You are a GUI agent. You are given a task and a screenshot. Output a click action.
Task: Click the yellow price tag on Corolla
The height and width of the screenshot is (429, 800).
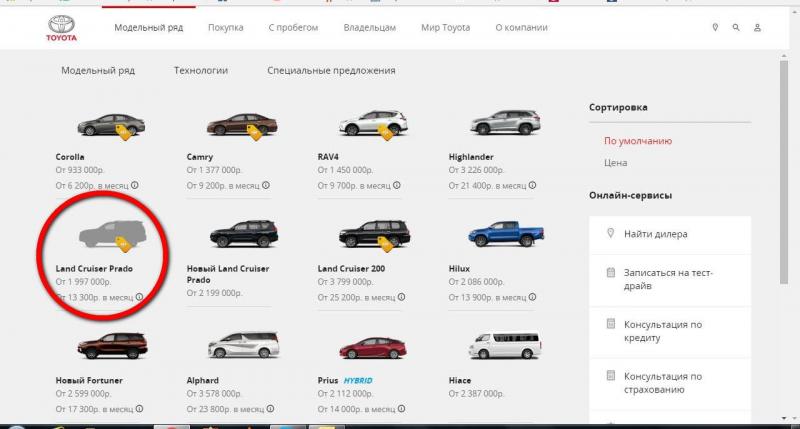(x=123, y=132)
